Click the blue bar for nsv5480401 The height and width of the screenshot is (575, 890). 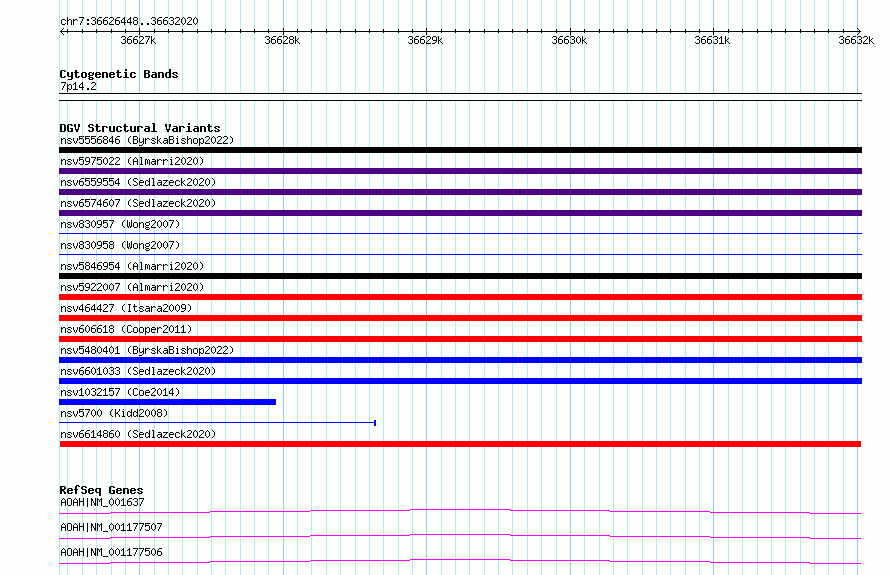click(x=460, y=360)
